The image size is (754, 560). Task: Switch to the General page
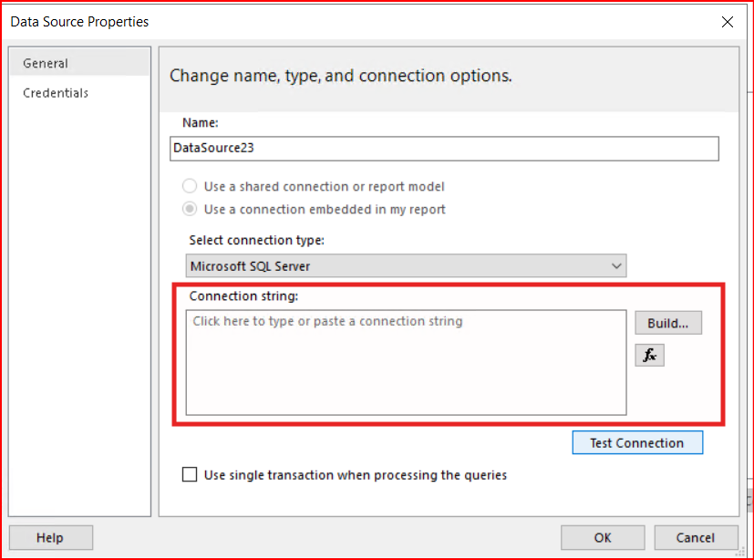click(46, 63)
